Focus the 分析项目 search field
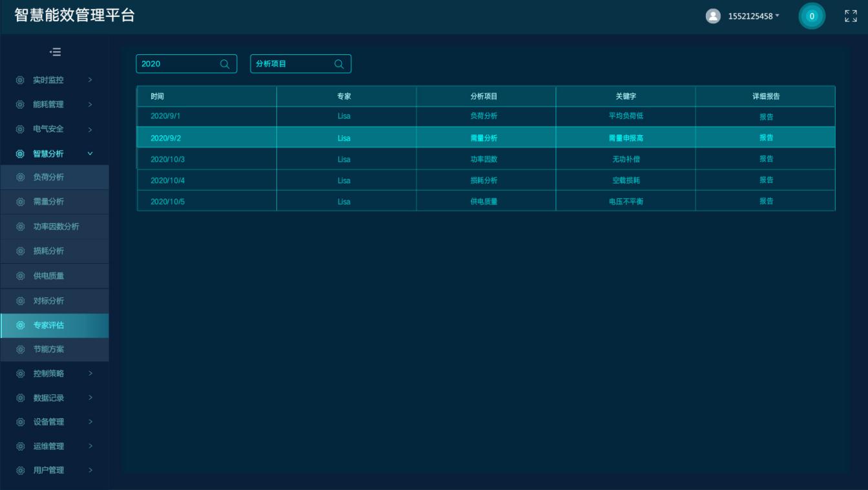This screenshot has height=490, width=868. [300, 64]
